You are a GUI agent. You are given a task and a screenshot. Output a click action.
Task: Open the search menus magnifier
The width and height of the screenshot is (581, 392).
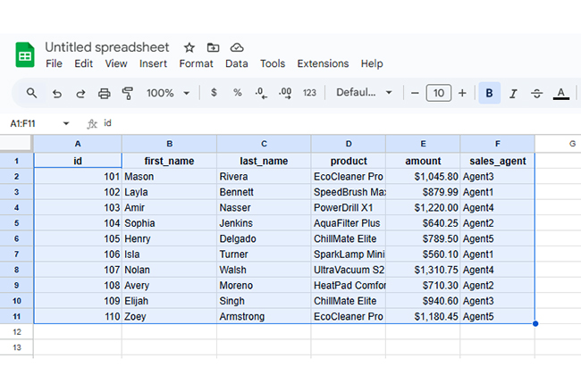[x=32, y=93]
